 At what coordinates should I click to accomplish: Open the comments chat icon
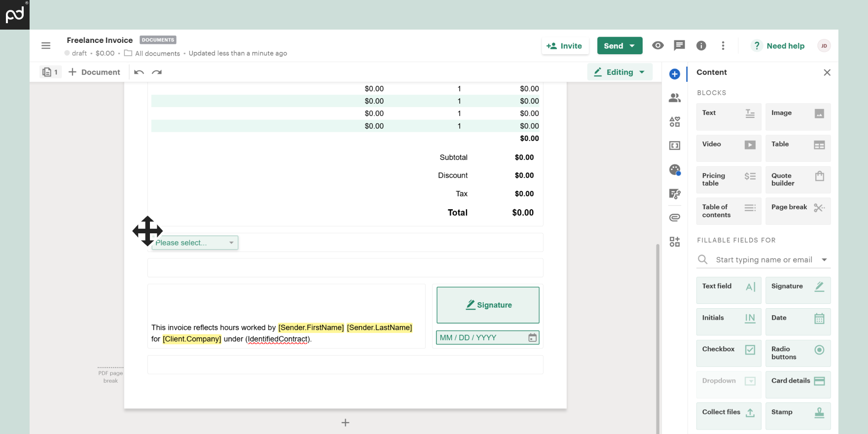coord(680,45)
